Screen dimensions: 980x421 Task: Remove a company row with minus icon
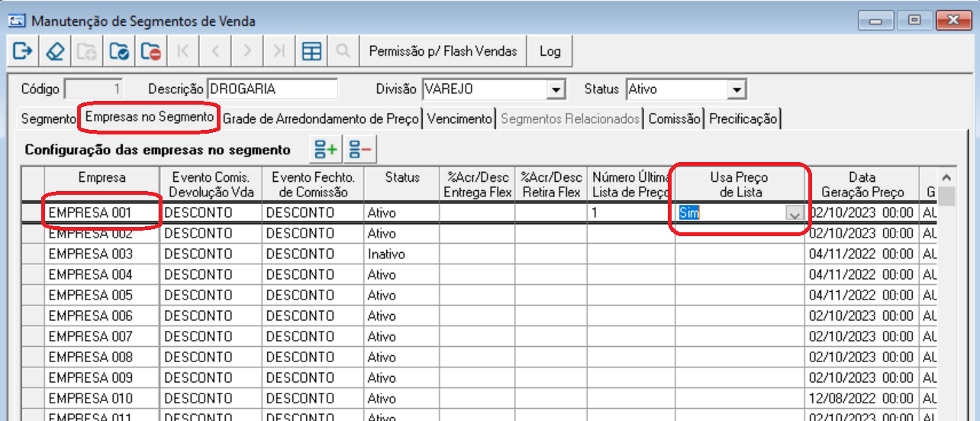pos(360,150)
